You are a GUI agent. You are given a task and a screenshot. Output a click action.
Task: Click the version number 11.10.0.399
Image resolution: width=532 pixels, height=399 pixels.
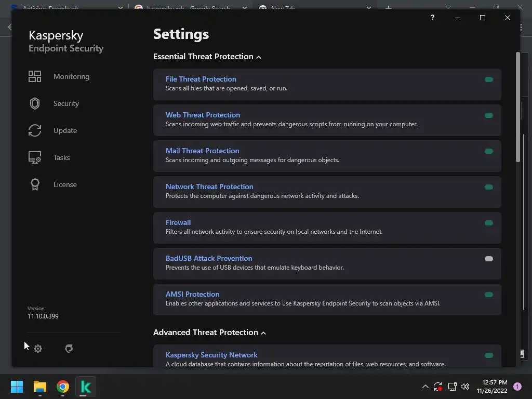43,316
